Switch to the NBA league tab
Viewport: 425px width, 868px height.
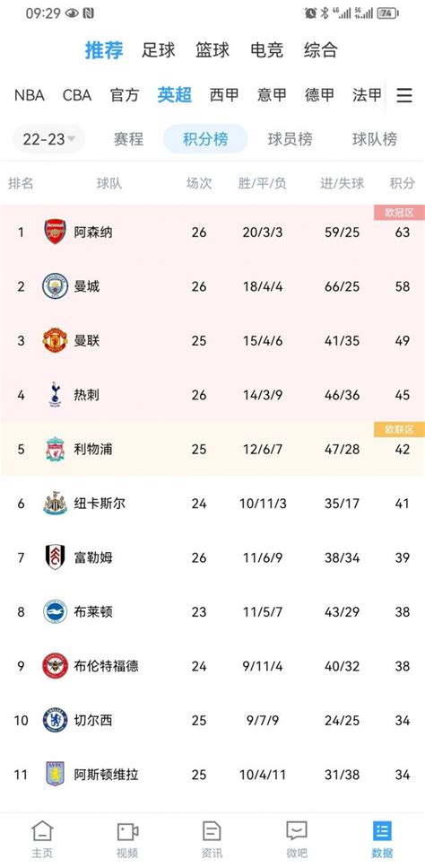point(30,95)
